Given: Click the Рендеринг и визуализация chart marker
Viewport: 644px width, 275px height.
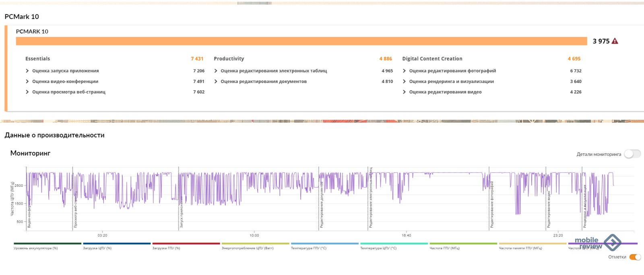Looking at the screenshot, I should point(585,207).
